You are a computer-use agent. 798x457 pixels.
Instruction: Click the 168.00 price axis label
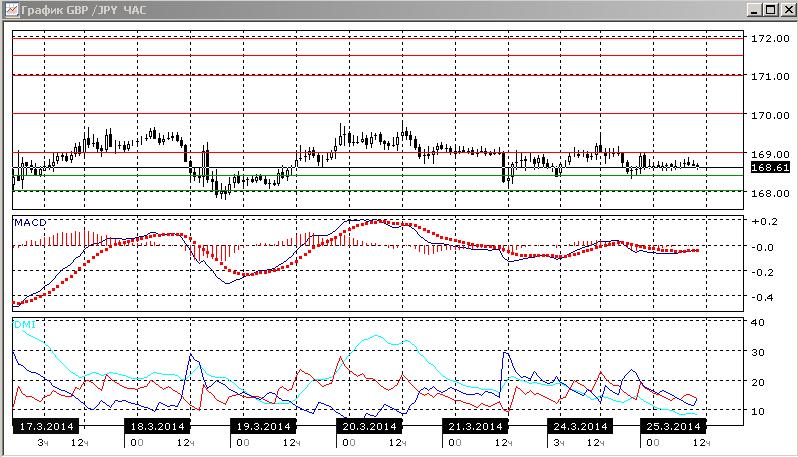pos(771,193)
